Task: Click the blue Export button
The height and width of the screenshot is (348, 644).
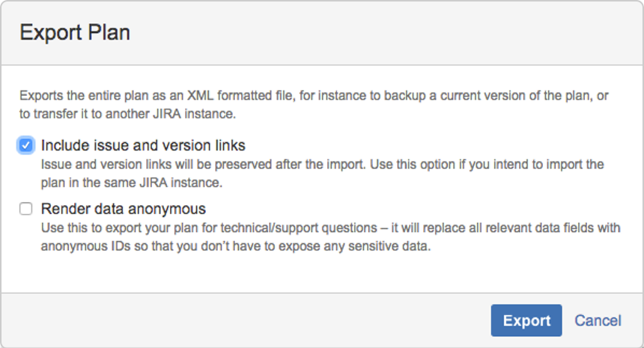Action: (x=526, y=320)
